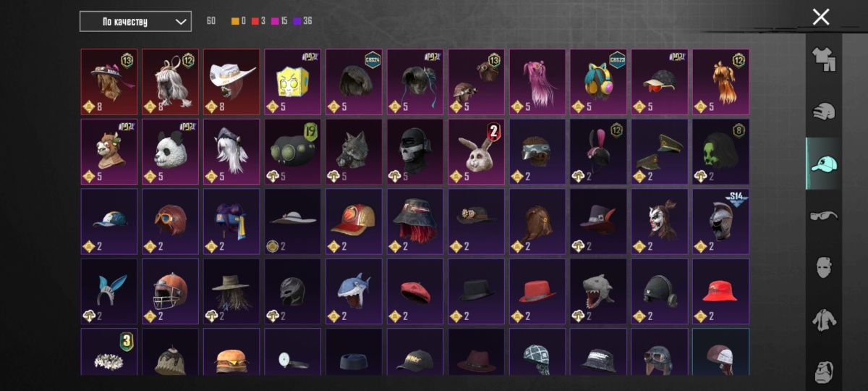868x391 pixels.
Task: Select the wolf head mask
Action: pyautogui.click(x=354, y=152)
